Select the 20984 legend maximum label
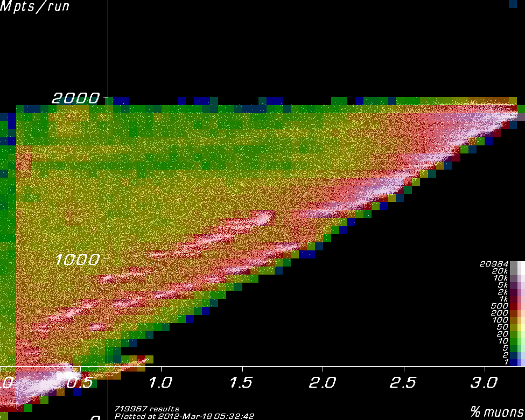 [x=494, y=264]
